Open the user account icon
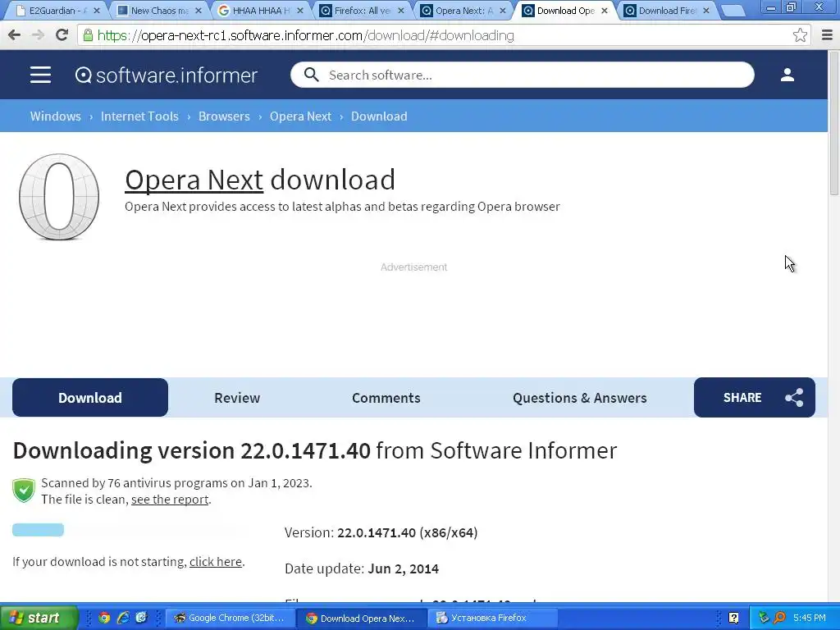 point(787,75)
